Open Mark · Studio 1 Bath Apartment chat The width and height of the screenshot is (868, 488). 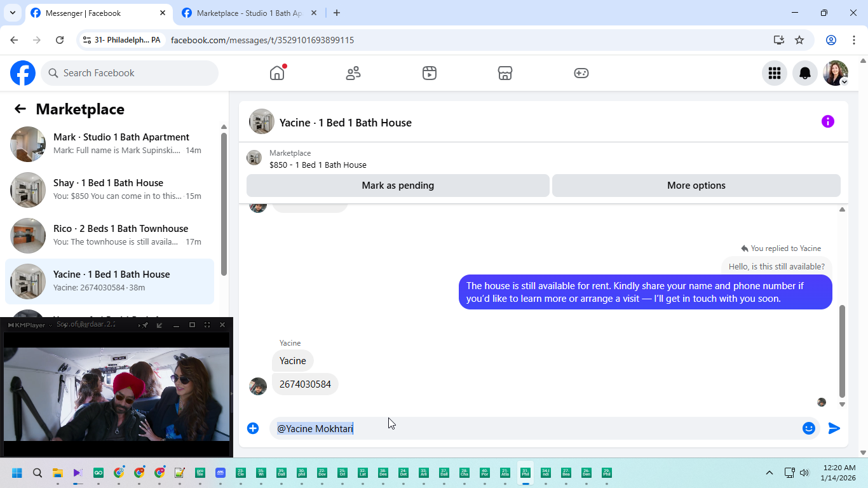point(110,144)
